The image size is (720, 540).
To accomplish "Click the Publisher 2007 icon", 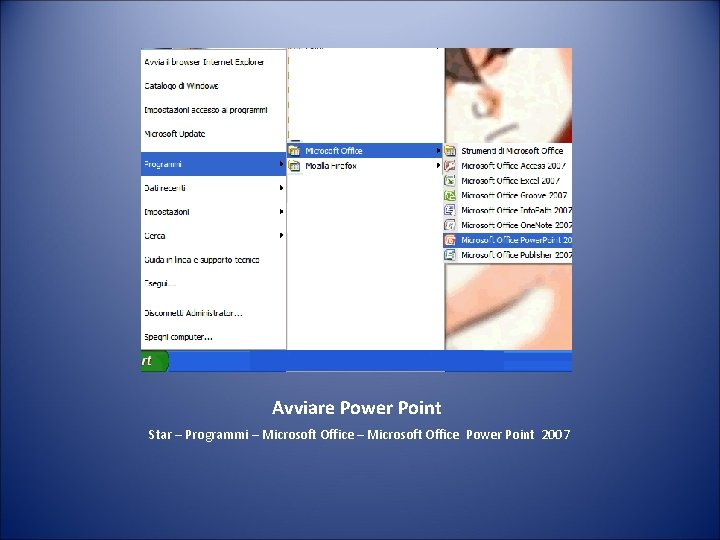I will [x=450, y=255].
